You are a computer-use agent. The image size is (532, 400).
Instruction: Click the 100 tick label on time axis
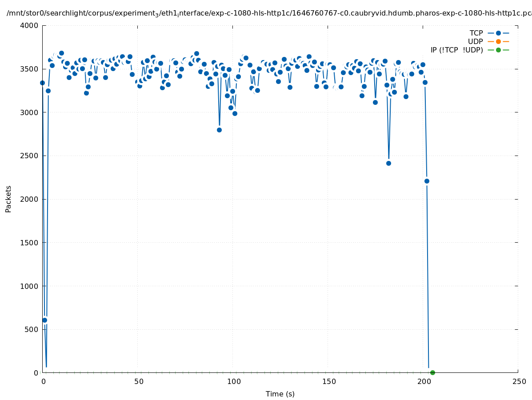(x=232, y=381)
